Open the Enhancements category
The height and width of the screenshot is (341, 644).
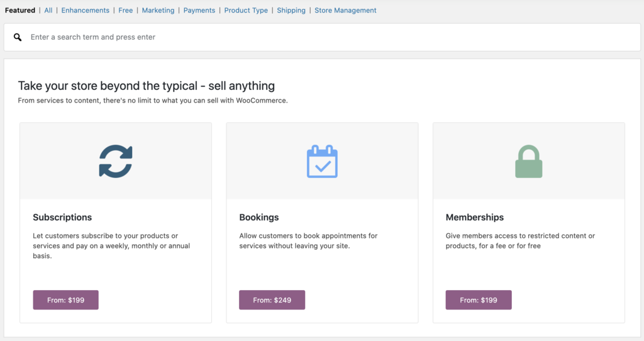pos(86,10)
